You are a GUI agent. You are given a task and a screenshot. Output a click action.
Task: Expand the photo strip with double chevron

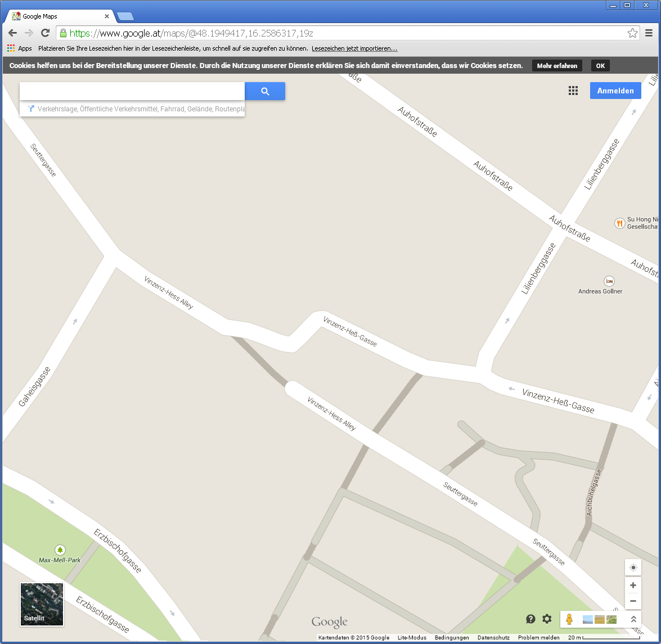coord(633,619)
